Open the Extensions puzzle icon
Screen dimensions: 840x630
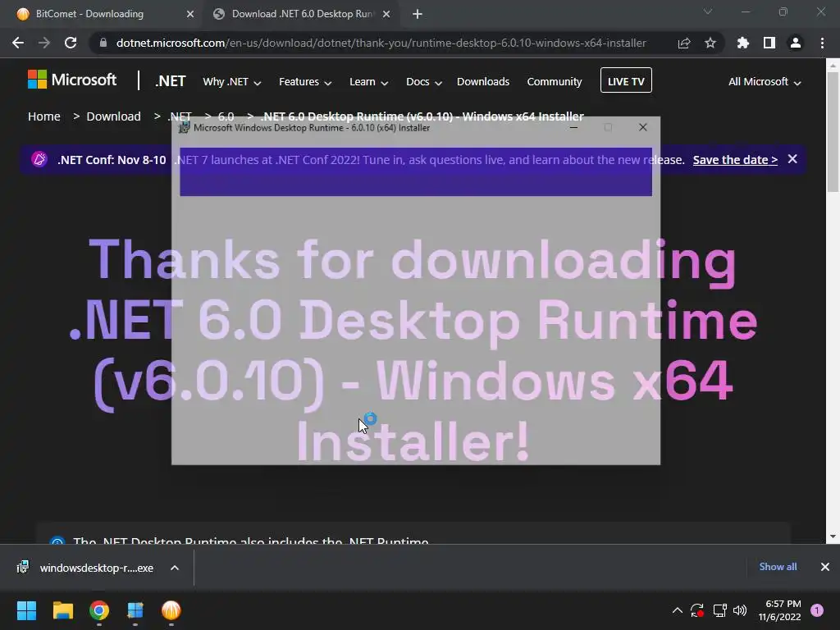click(742, 43)
